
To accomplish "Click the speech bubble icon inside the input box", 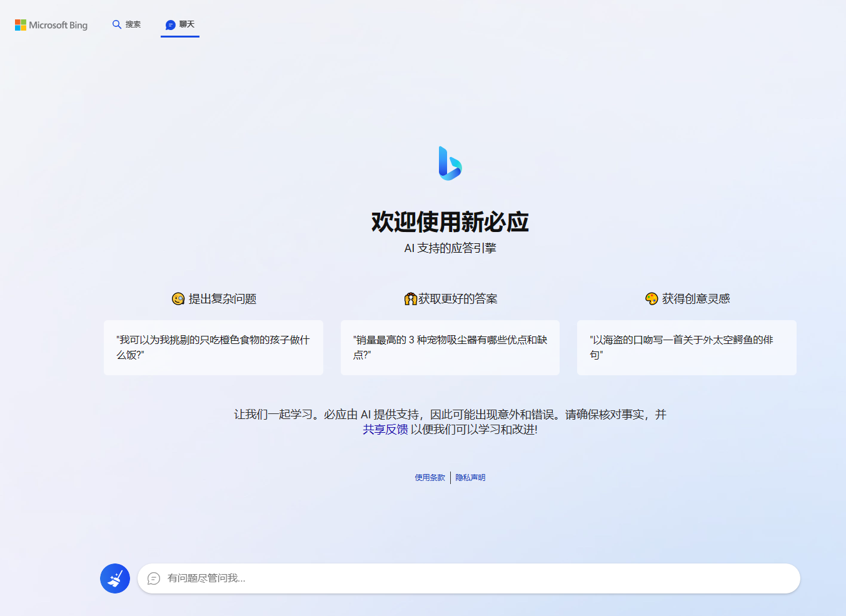I will [154, 578].
